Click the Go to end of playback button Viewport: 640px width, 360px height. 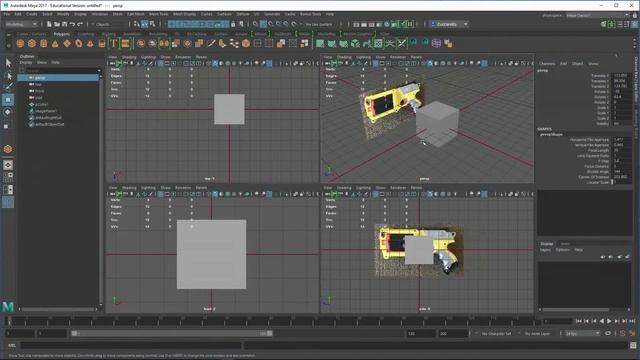[632, 321]
